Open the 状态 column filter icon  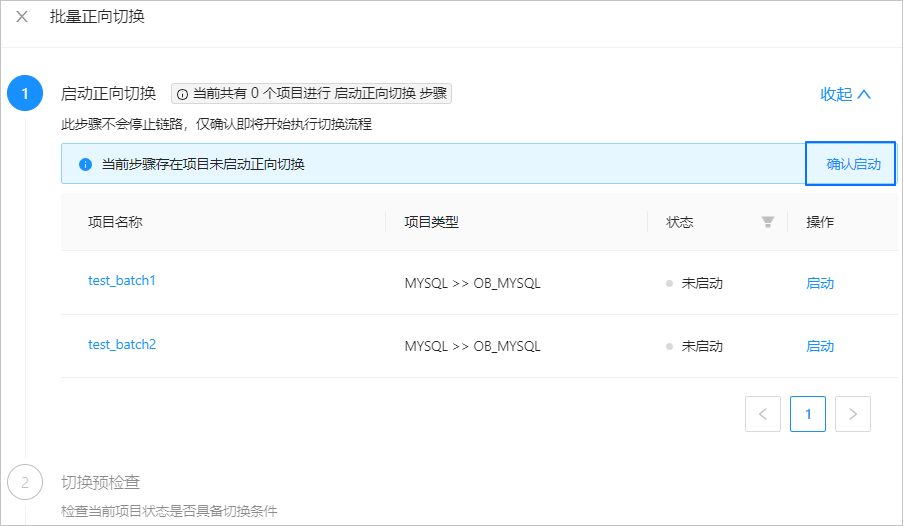(767, 222)
